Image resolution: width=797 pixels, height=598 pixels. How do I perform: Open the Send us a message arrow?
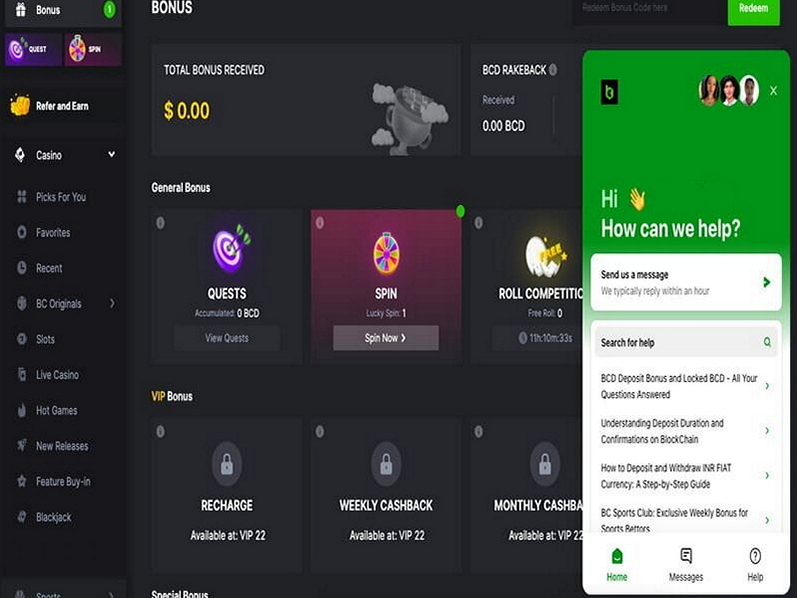pyautogui.click(x=767, y=282)
